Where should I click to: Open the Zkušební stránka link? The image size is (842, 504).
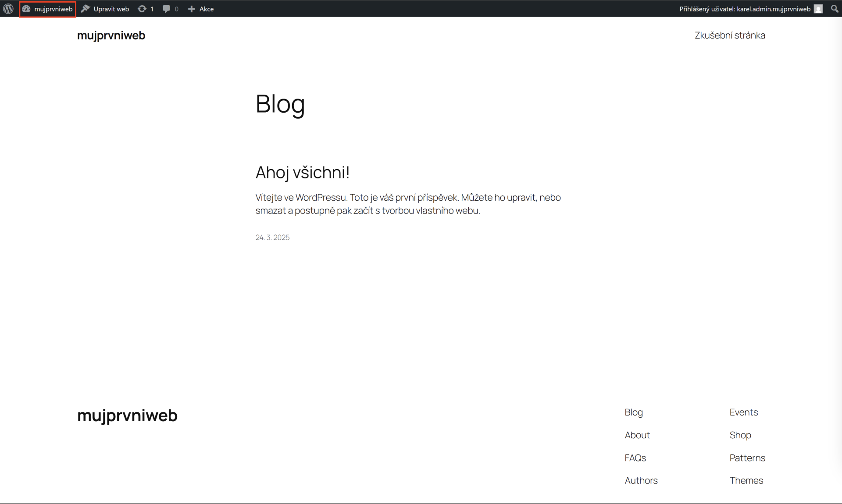pos(730,35)
